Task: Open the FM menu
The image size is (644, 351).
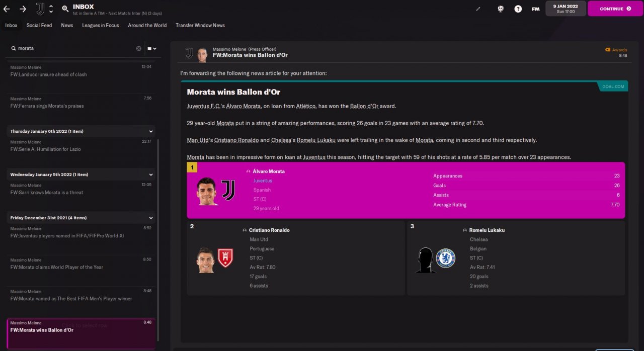Action: point(536,9)
